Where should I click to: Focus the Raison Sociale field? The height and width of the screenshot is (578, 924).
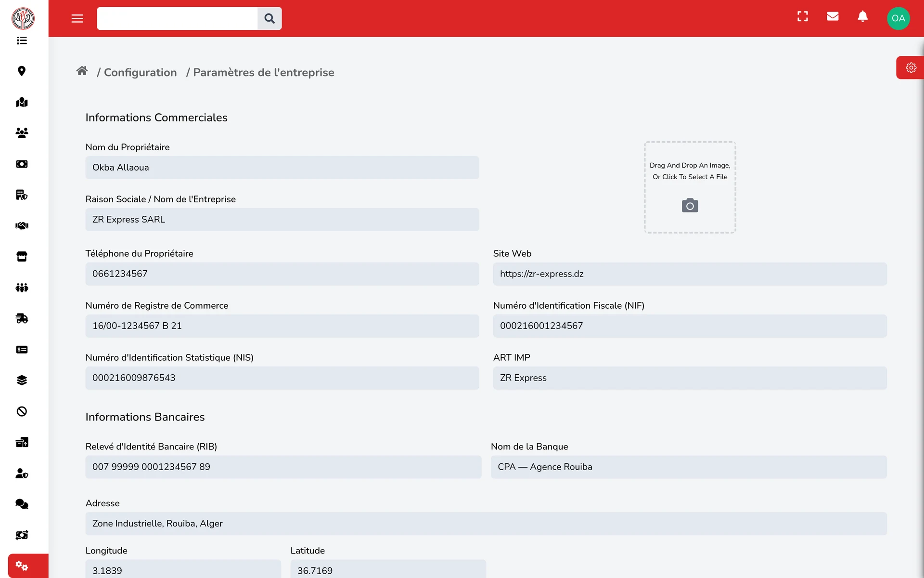(x=282, y=220)
